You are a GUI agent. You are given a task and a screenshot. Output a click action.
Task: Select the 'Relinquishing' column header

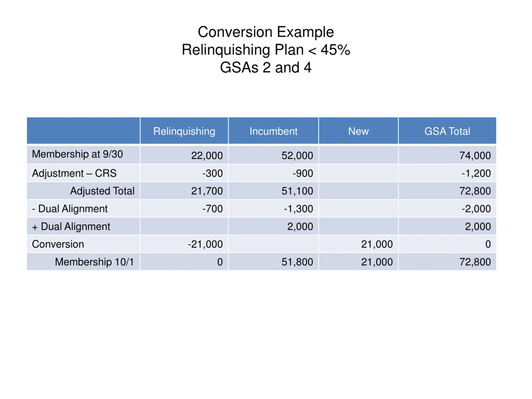pos(184,131)
